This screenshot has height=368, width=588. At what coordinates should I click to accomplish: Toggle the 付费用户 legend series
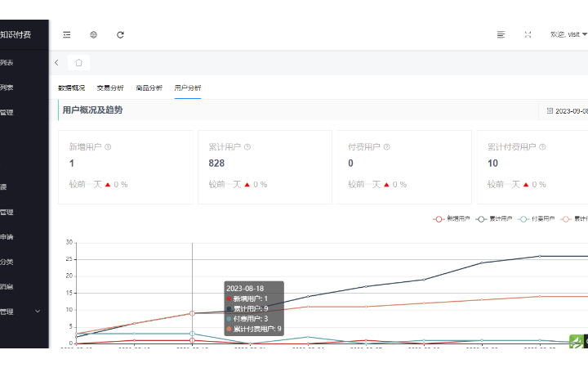(x=537, y=219)
